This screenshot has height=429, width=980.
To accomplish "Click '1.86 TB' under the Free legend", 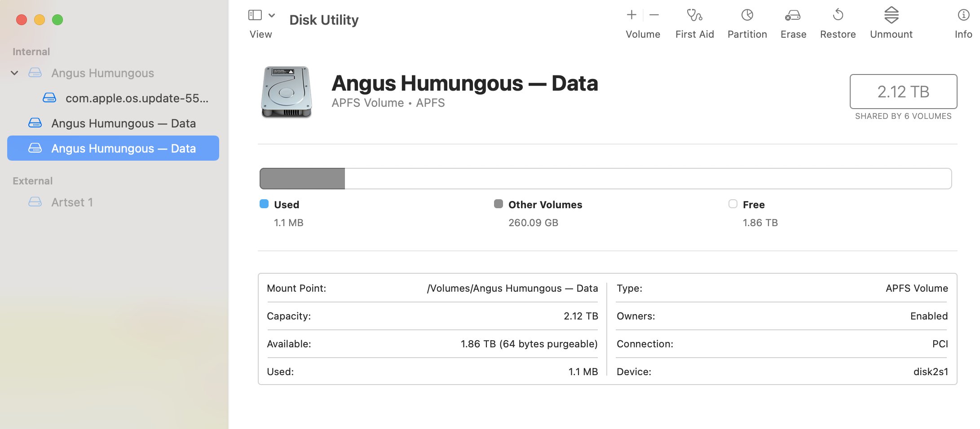I will tap(760, 223).
